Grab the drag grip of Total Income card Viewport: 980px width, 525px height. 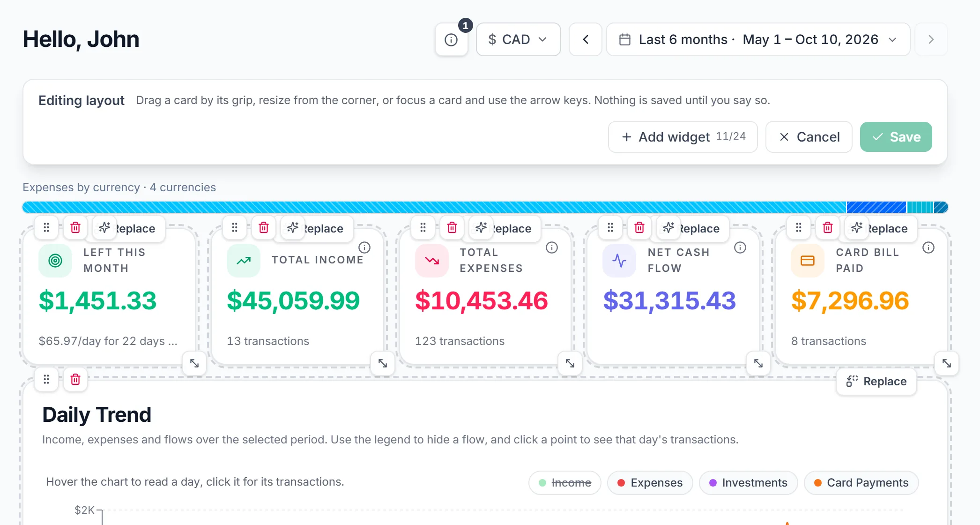[235, 228]
